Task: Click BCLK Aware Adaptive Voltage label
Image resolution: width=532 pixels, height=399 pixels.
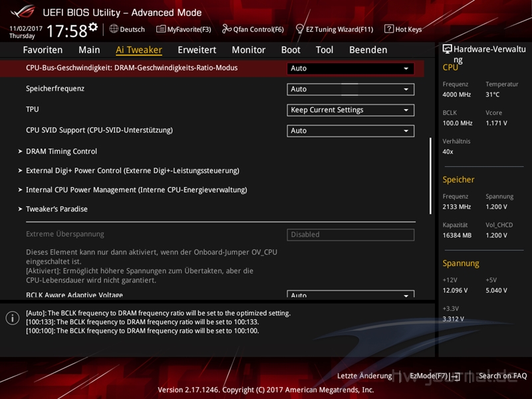Action: pos(74,295)
